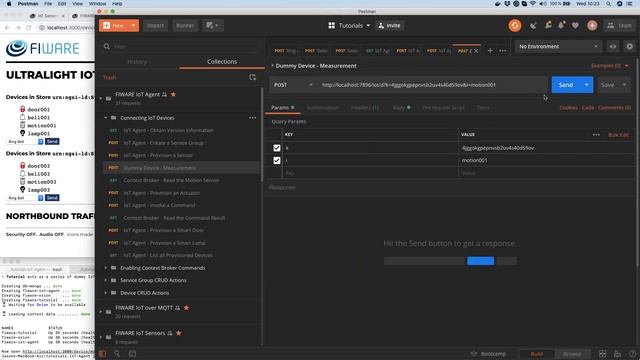The height and width of the screenshot is (360, 640).
Task: Click the Bulk Edit link
Action: pos(618,135)
